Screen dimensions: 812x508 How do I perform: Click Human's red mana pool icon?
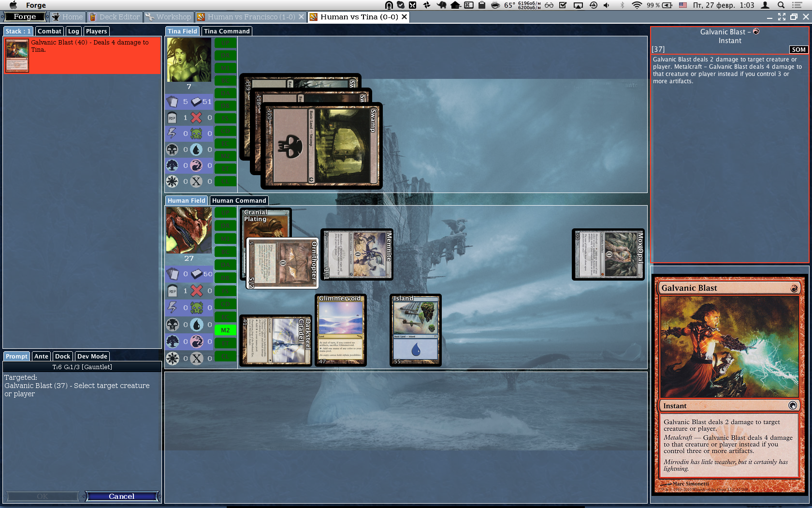coord(196,342)
